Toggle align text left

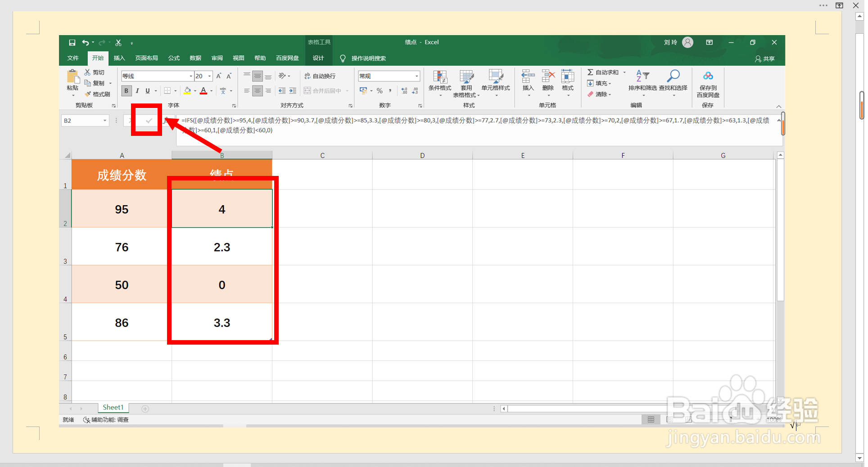coord(247,91)
